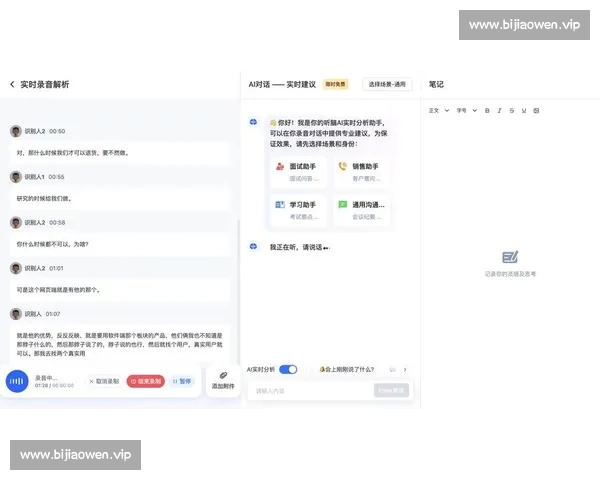Click avatar of 识别人2 at 00:50
This screenshot has height=480, width=600.
[16, 131]
